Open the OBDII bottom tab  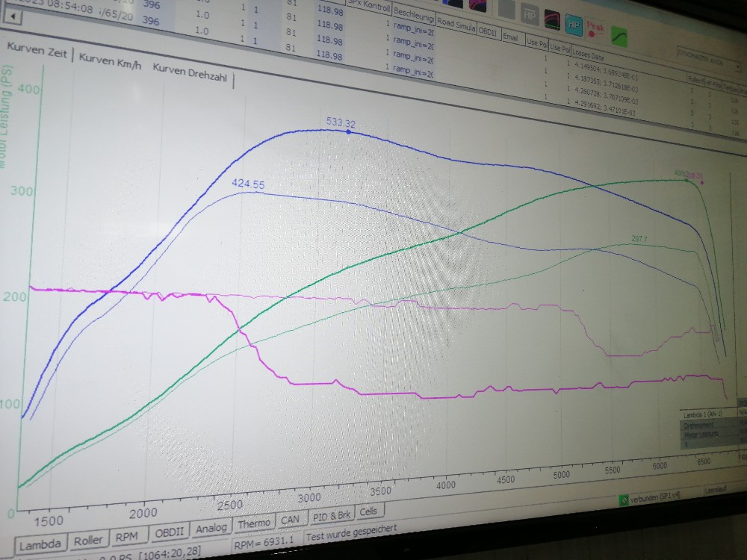click(170, 533)
